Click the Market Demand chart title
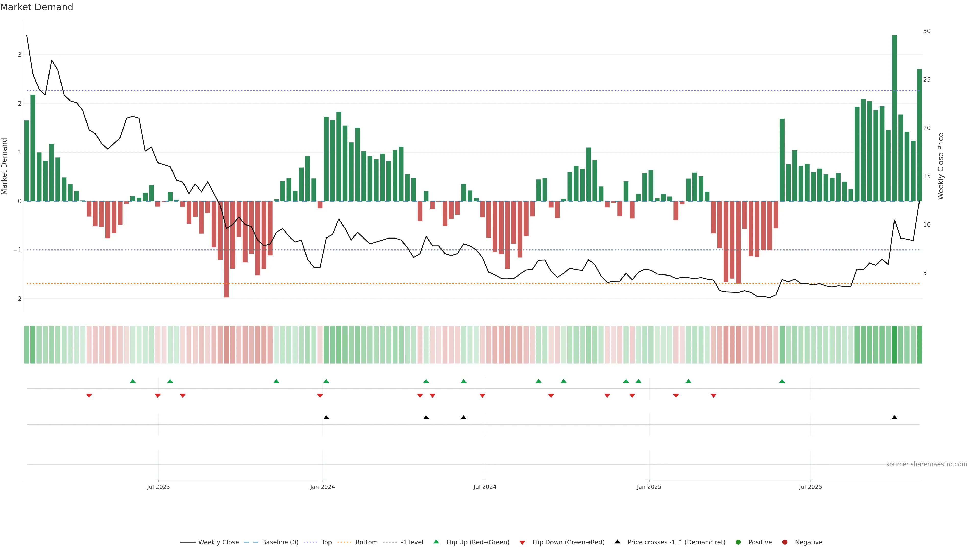 36,7
